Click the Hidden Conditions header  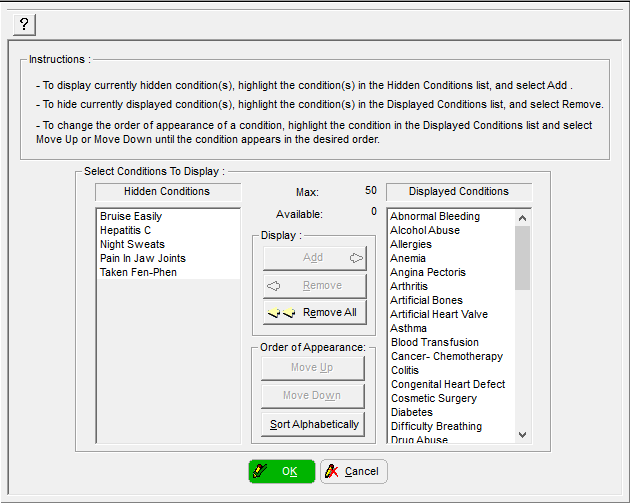coord(168,192)
